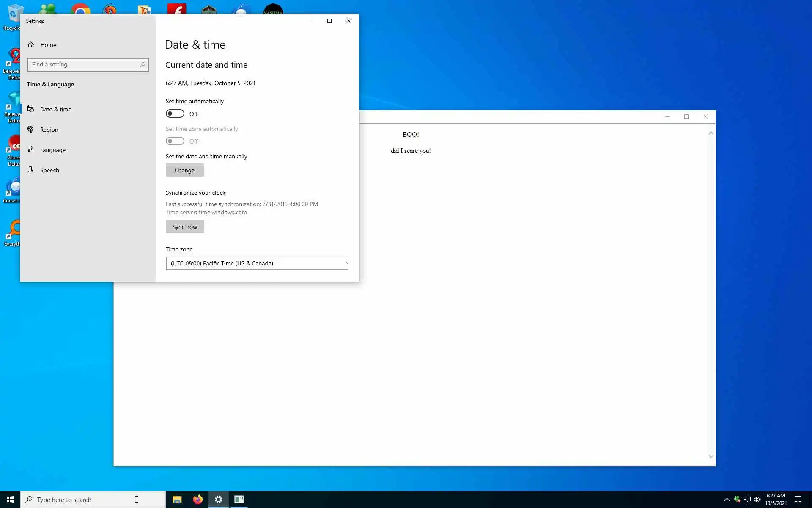Click the Change date and time button
The height and width of the screenshot is (508, 812).
click(184, 170)
